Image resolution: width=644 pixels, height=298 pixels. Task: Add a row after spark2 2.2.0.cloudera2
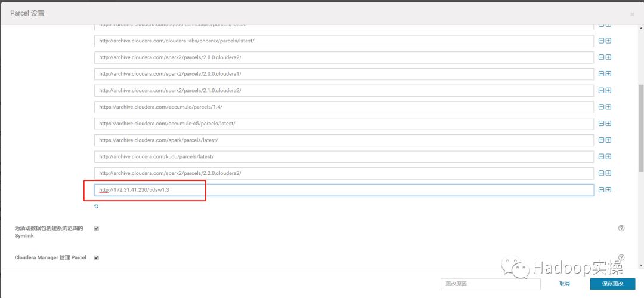pyautogui.click(x=608, y=173)
